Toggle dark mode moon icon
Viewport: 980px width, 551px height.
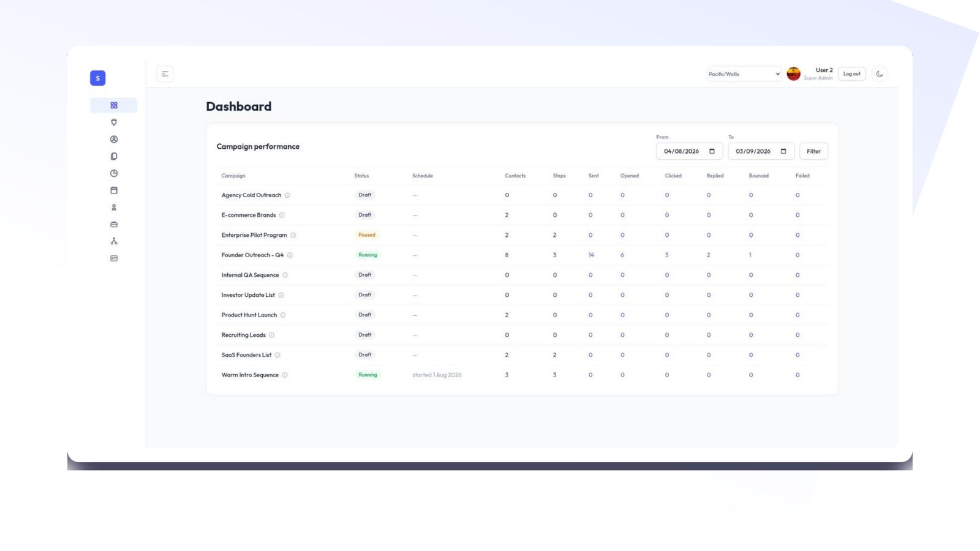(880, 74)
